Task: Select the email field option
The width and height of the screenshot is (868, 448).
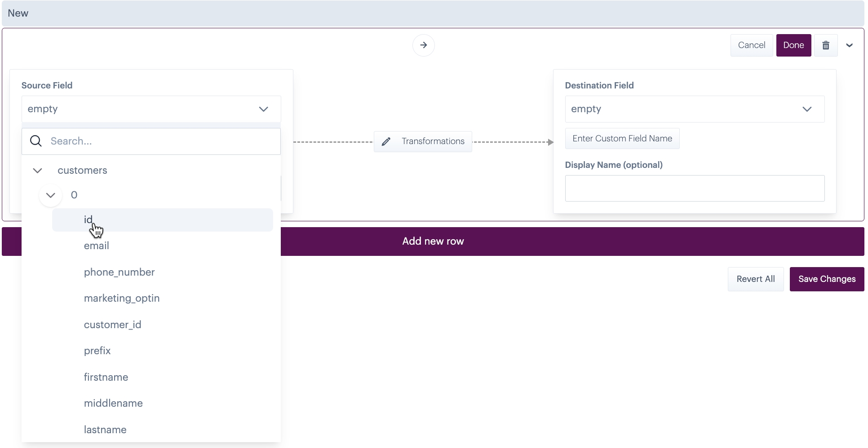Action: pos(97,246)
